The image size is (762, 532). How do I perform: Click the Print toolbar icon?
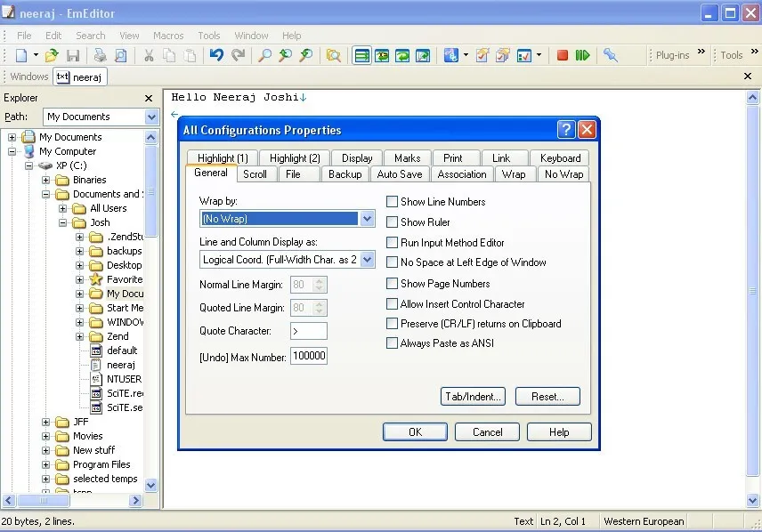[x=100, y=55]
